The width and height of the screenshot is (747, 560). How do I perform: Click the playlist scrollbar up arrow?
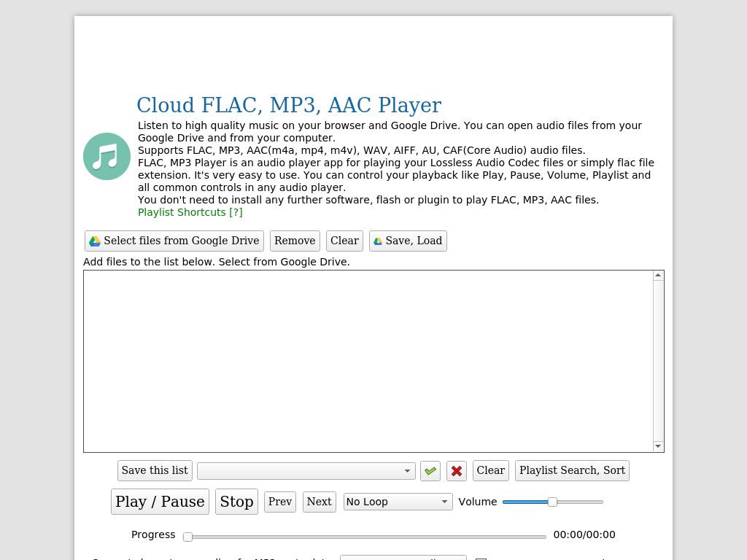pos(658,276)
